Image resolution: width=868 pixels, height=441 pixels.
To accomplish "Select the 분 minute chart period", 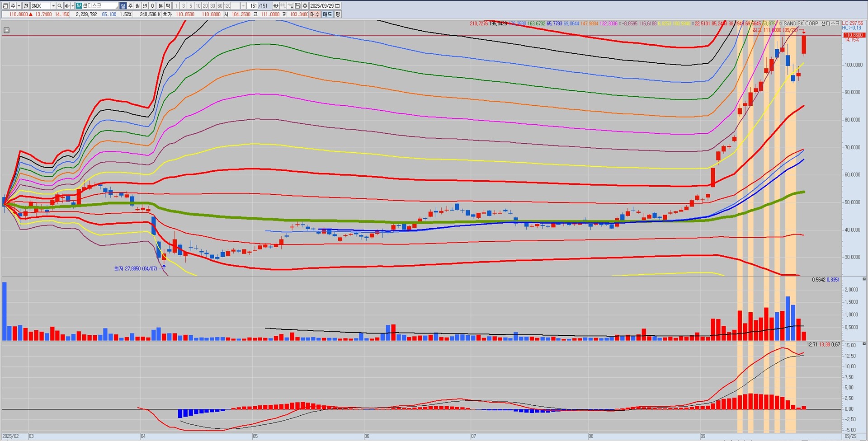I will [x=160, y=6].
